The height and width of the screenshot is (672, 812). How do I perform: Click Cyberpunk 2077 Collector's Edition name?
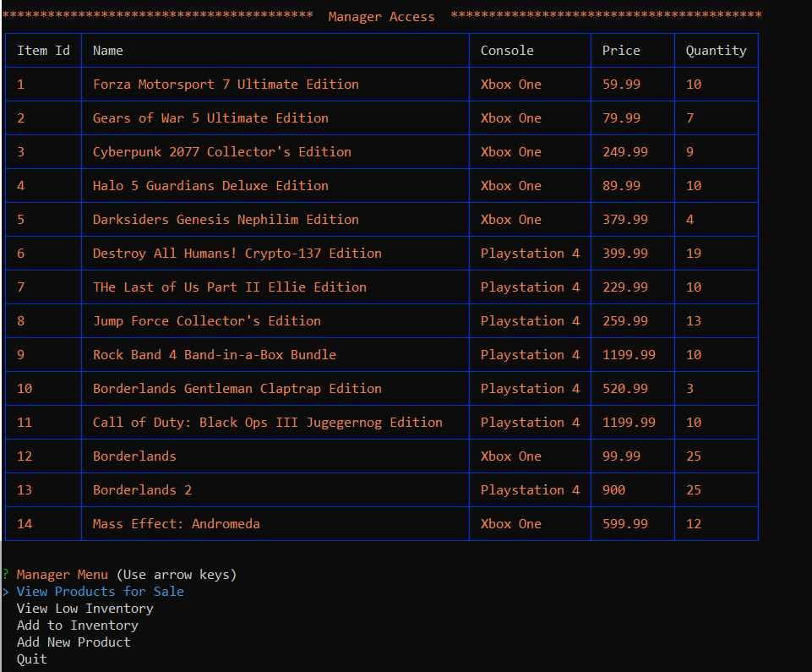(x=221, y=152)
